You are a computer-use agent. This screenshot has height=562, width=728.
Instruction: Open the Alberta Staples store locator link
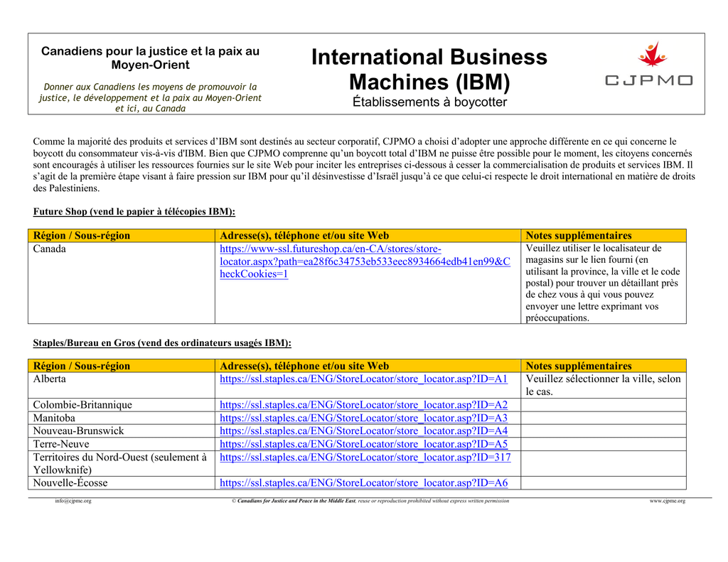pos(363,379)
